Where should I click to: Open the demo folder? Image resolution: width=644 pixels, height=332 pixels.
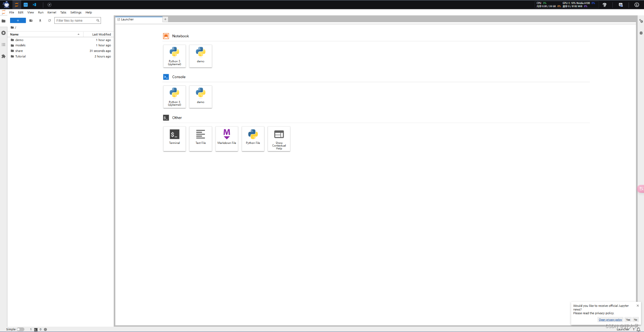61,40
